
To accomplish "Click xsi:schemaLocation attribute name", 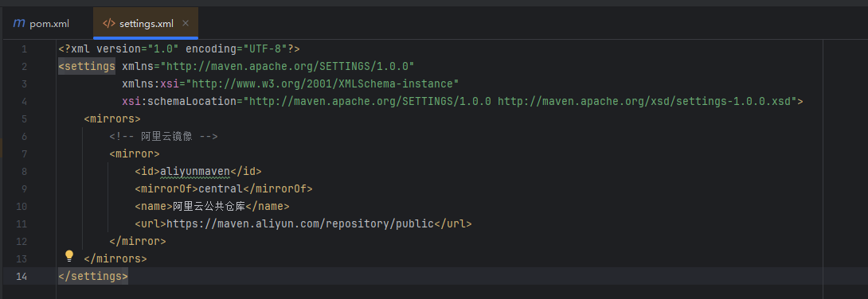I will (x=179, y=101).
